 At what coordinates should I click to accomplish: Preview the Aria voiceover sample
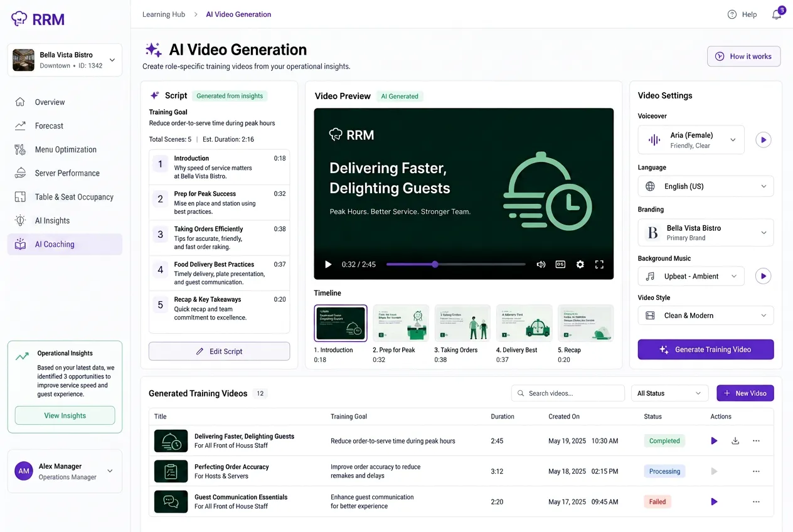[763, 140]
